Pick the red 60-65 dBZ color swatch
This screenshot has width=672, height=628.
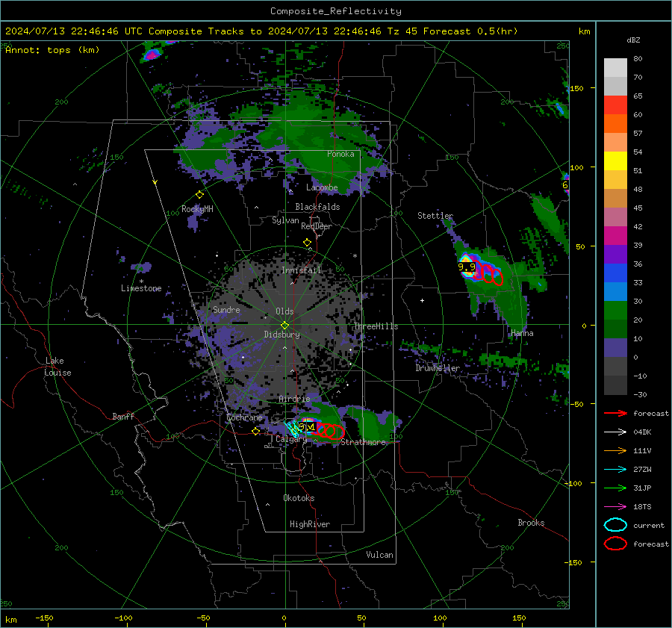[615, 105]
